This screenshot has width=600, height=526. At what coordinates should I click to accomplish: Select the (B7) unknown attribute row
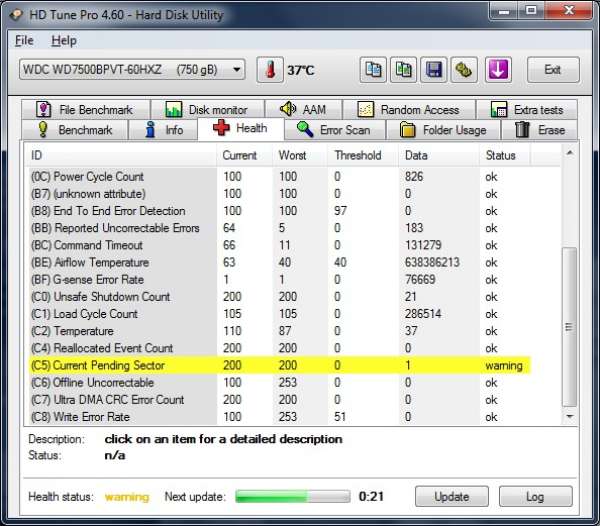(x=278, y=194)
